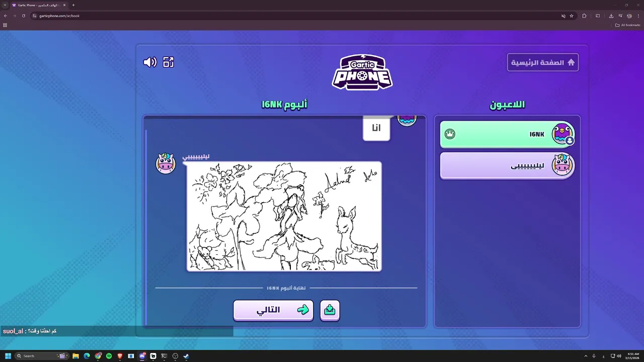Open Spotify from the taskbar
Screen dimensions: 644x362
tap(109, 356)
